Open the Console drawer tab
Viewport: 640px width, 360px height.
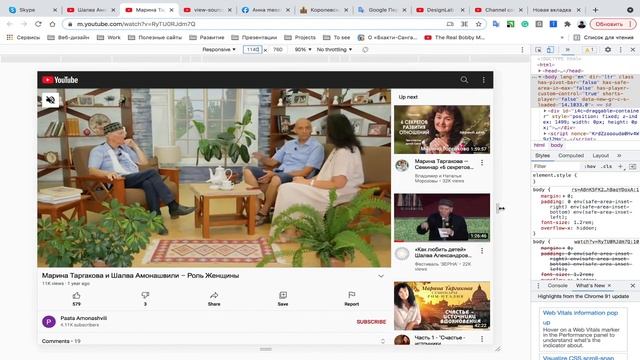[558, 286]
